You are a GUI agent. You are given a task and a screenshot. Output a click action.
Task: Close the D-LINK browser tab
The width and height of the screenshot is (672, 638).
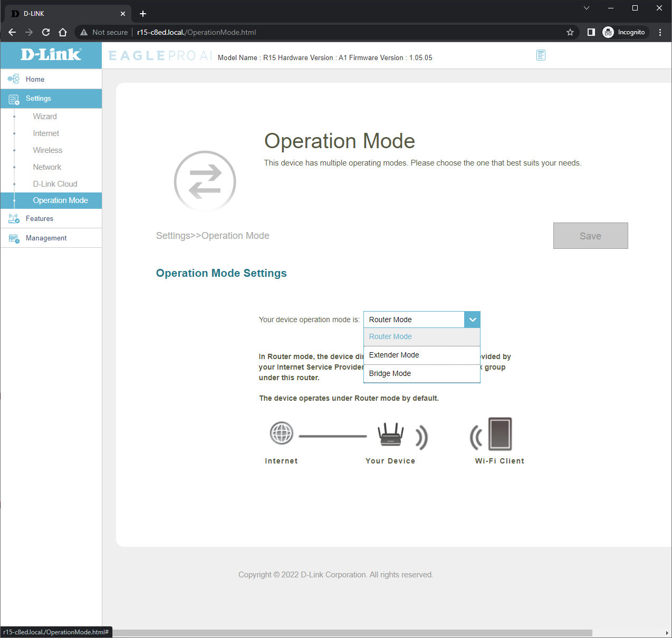coord(123,14)
